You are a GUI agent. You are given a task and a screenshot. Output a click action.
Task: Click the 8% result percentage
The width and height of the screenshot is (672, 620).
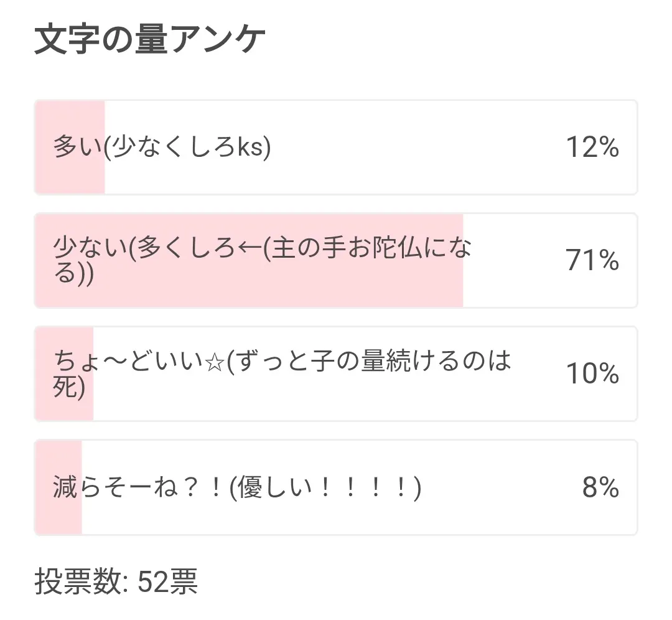click(600, 488)
